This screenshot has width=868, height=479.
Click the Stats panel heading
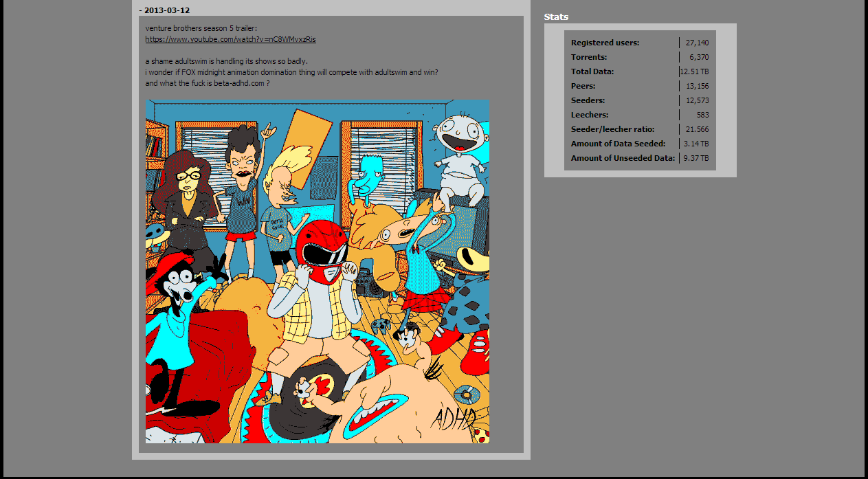556,17
